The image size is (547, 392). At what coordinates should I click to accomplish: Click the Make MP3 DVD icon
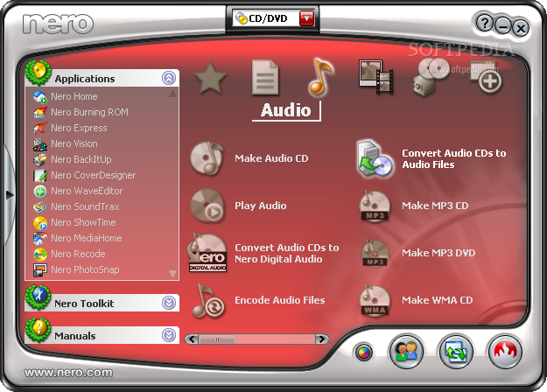tap(375, 253)
